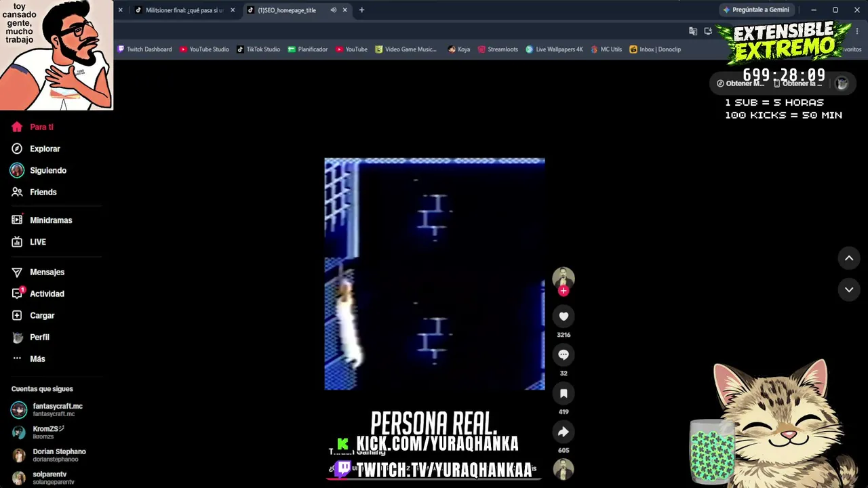The width and height of the screenshot is (868, 488).
Task: Open the Mensajes paper plane icon
Action: tap(17, 272)
